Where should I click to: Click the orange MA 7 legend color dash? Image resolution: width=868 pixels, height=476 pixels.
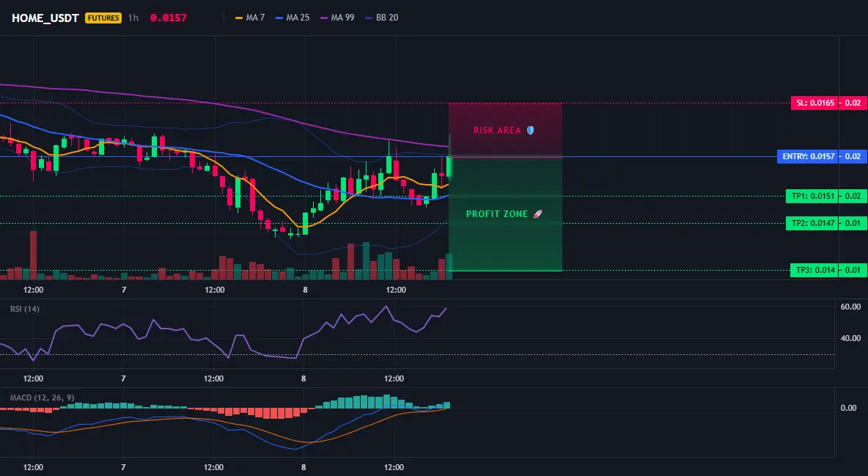(x=239, y=18)
